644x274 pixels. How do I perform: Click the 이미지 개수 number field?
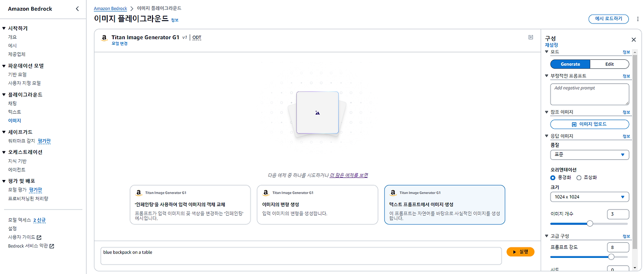pyautogui.click(x=618, y=214)
